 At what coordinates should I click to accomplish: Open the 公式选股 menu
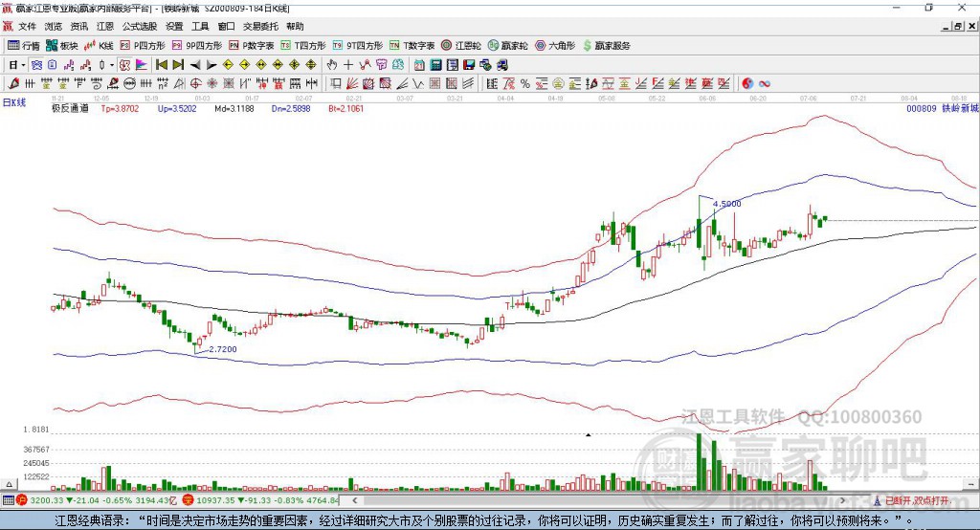pos(140,26)
